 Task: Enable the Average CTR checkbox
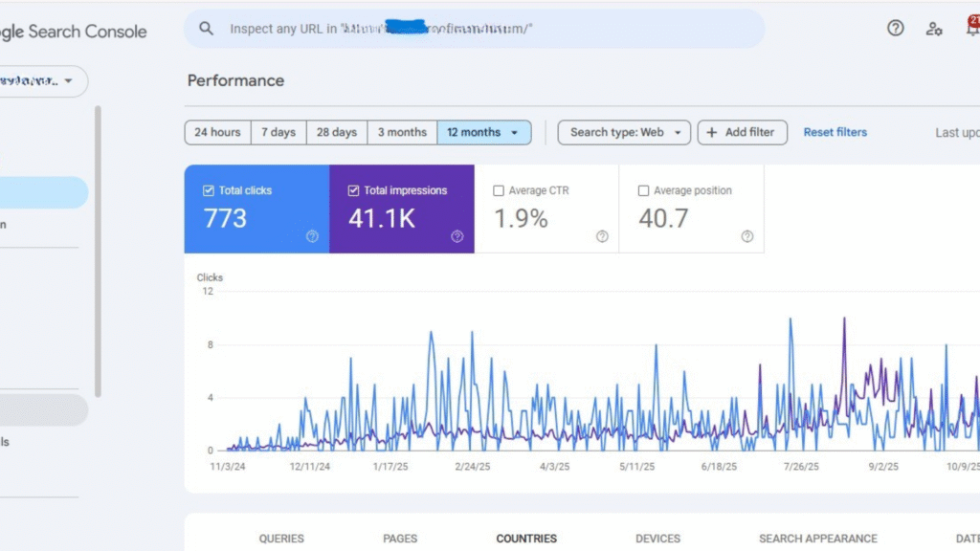pyautogui.click(x=499, y=190)
